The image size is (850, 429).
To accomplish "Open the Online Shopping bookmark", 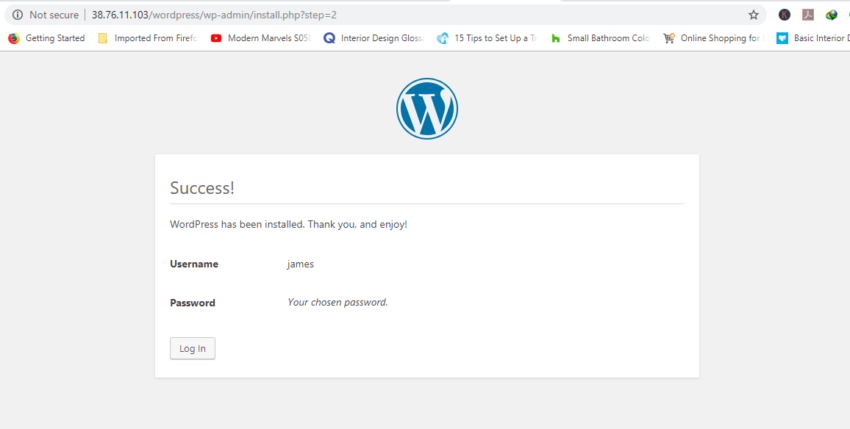I will [x=713, y=38].
